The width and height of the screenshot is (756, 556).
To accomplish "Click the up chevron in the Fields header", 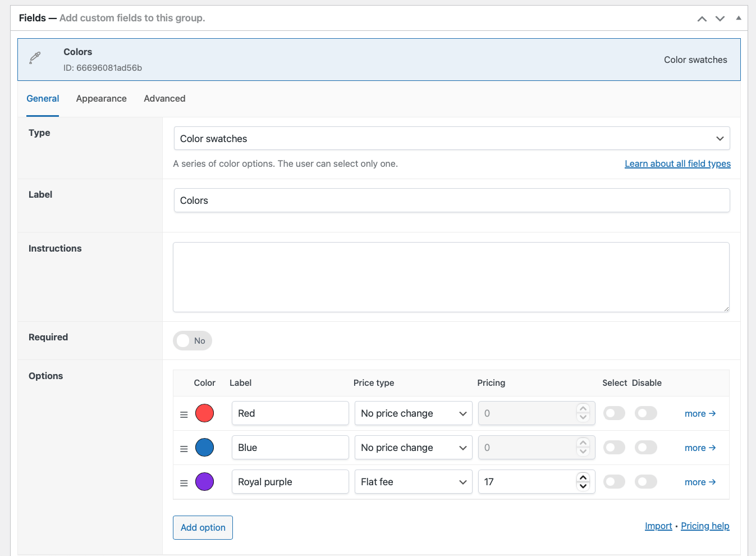I will point(702,19).
